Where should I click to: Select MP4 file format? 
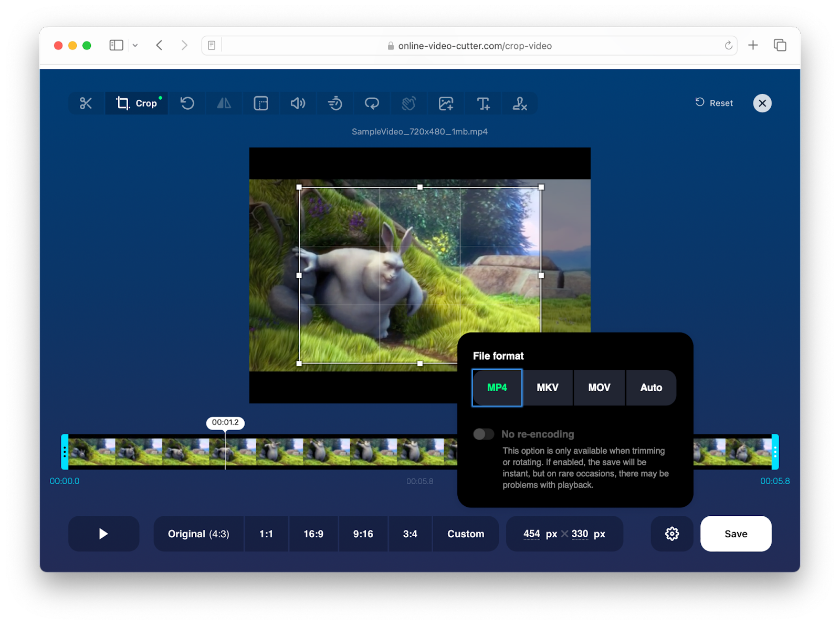coord(497,388)
